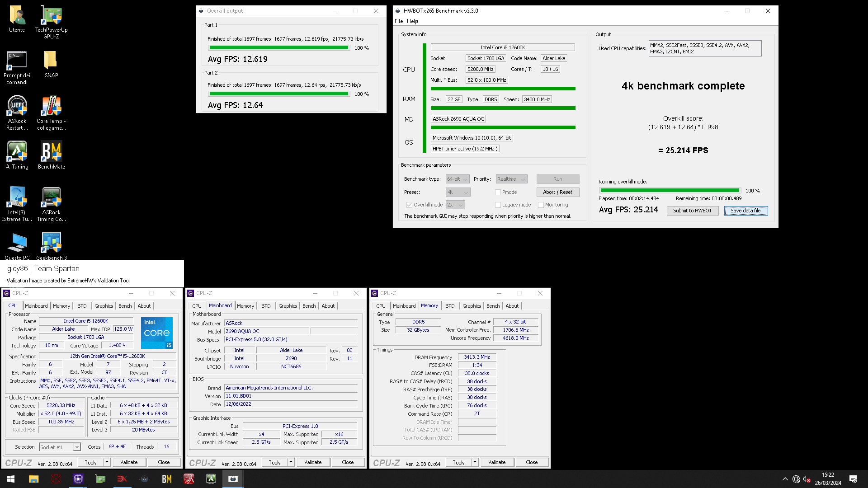868x488 pixels.
Task: Enable the Monitoring checkbox
Action: click(x=541, y=205)
